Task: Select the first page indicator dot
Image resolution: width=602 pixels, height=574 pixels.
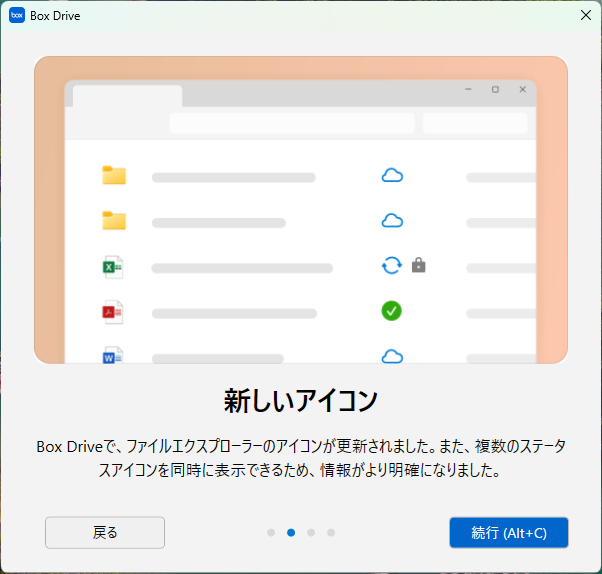Action: point(271,533)
